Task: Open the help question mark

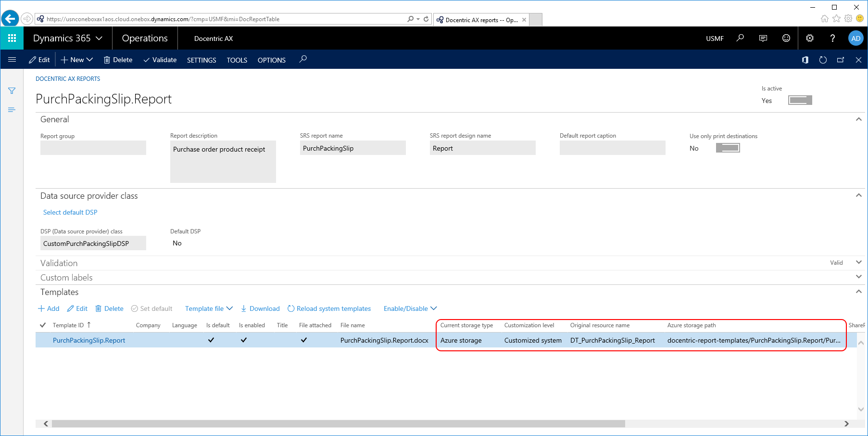Action: [832, 38]
